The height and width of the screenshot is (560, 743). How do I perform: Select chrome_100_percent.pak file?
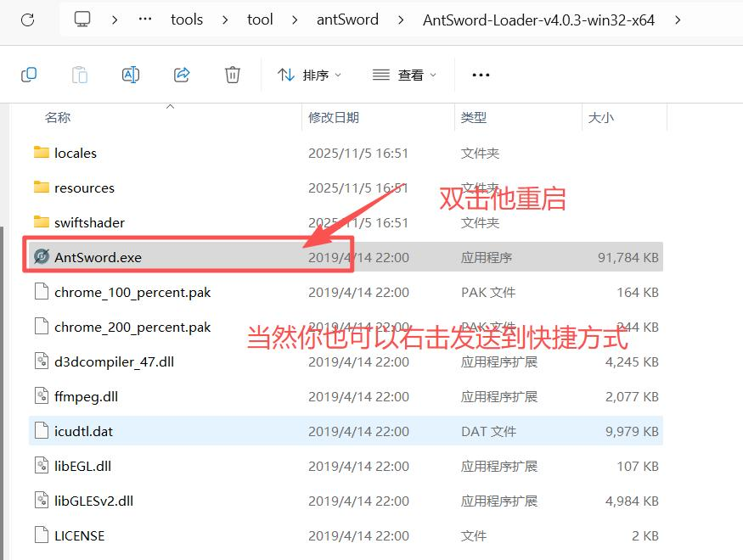click(346, 292)
